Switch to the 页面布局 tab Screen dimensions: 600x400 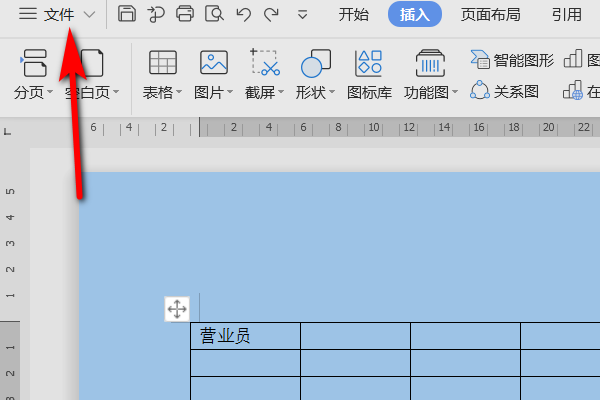[490, 14]
